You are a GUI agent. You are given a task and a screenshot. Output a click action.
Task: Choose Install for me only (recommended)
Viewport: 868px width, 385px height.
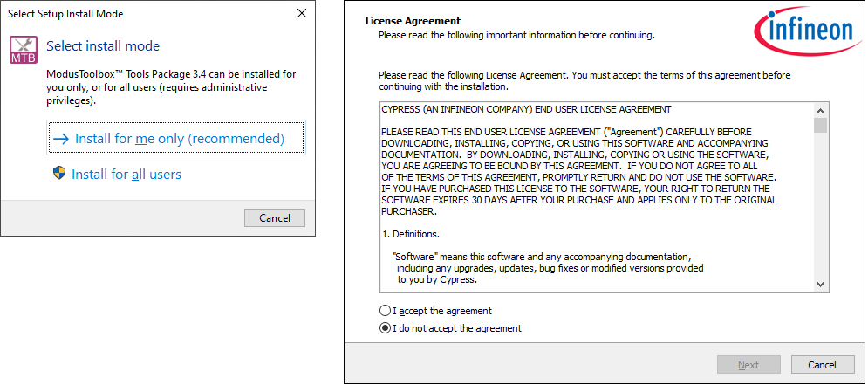point(177,139)
